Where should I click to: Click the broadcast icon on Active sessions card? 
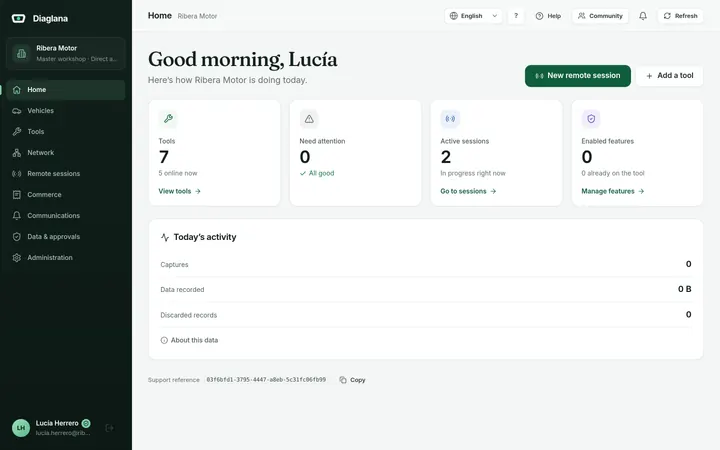coord(450,119)
